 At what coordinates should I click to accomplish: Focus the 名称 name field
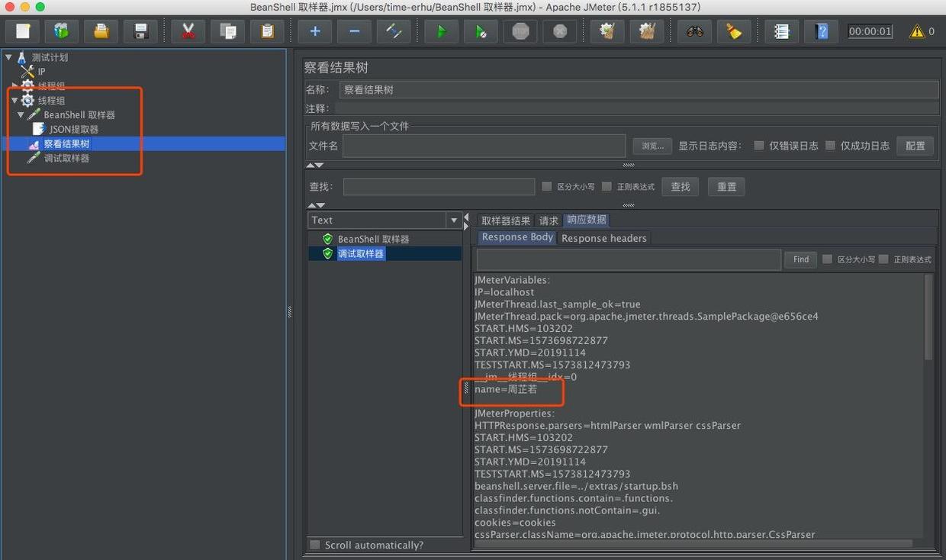(639, 89)
